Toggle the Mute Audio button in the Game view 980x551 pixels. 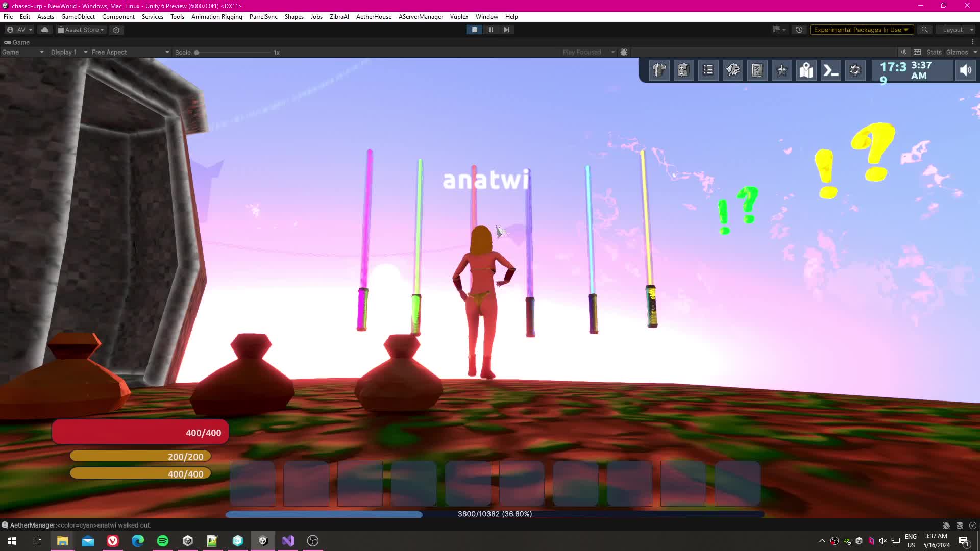pyautogui.click(x=904, y=52)
